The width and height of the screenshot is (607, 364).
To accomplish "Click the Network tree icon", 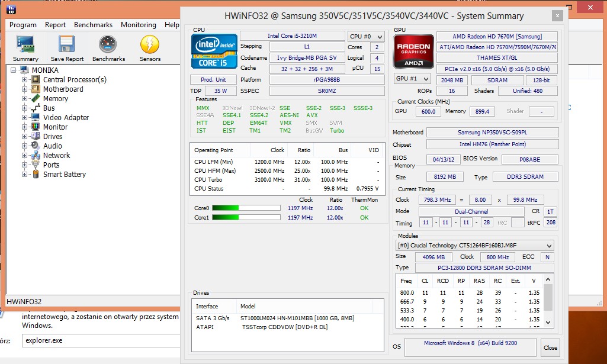I will click(x=36, y=155).
